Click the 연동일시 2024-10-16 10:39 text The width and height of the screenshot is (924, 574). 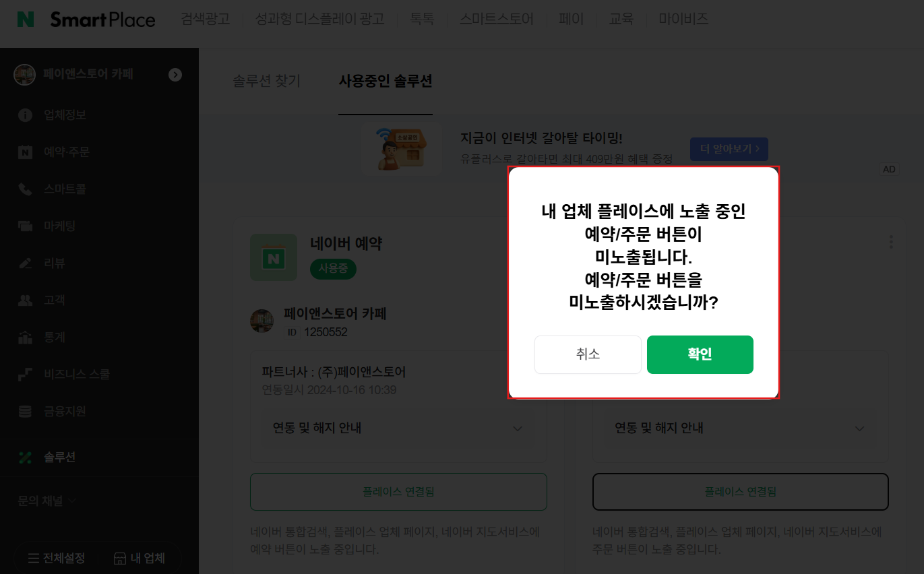329,390
